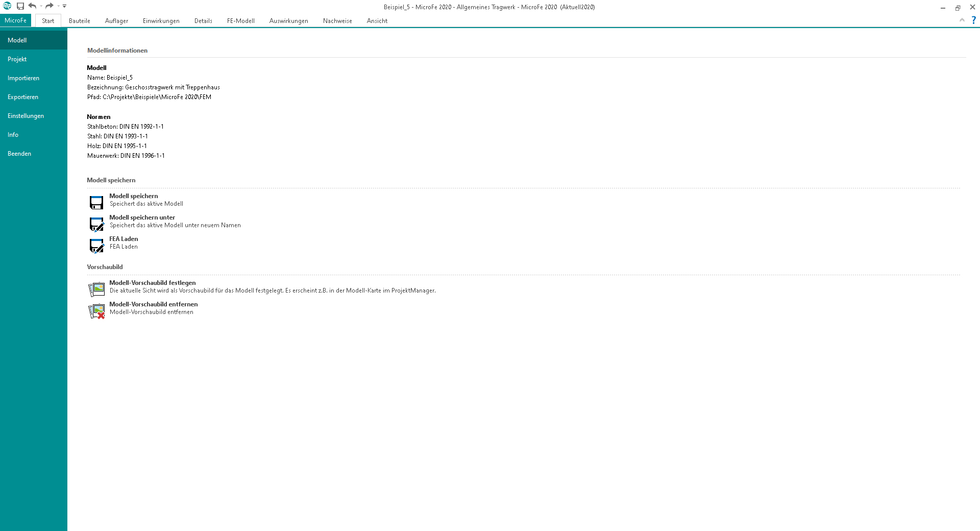Switch to the Bauteile ribbon tab
This screenshot has height=531, width=980.
80,21
